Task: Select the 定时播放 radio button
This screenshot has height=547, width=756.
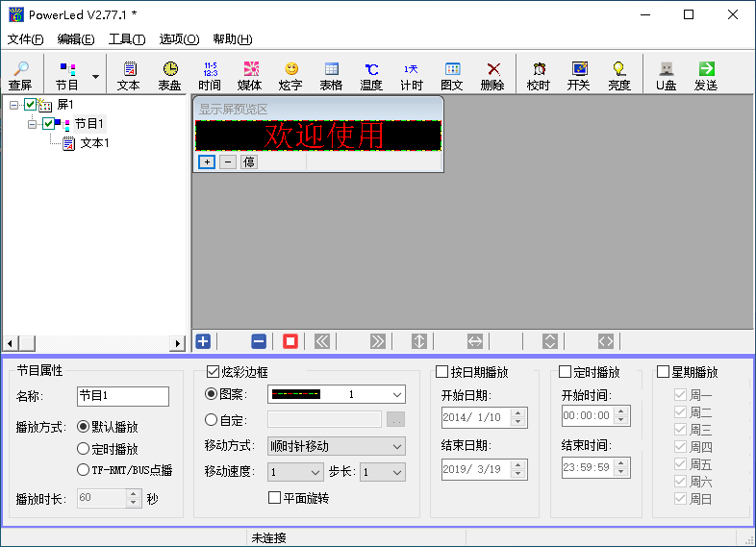Action: tap(85, 449)
